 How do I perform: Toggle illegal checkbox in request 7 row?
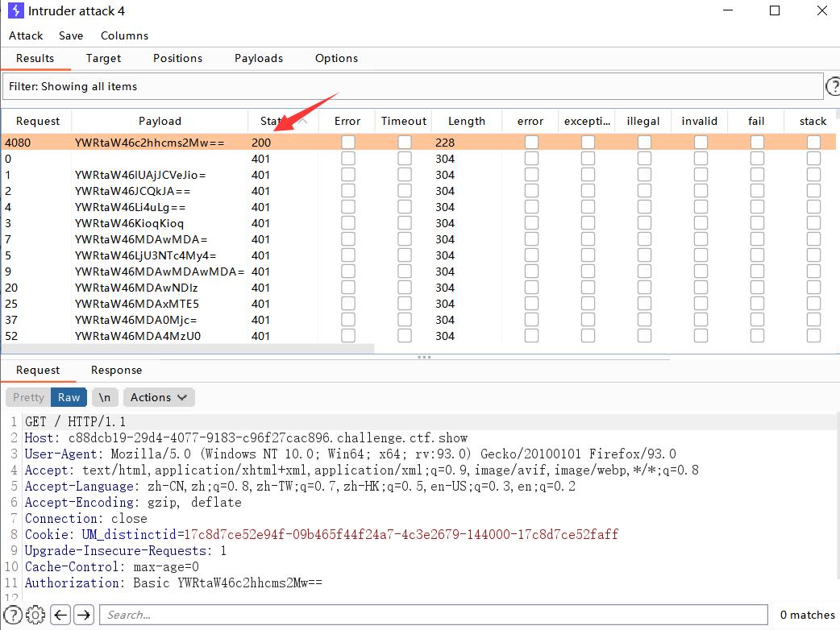644,239
